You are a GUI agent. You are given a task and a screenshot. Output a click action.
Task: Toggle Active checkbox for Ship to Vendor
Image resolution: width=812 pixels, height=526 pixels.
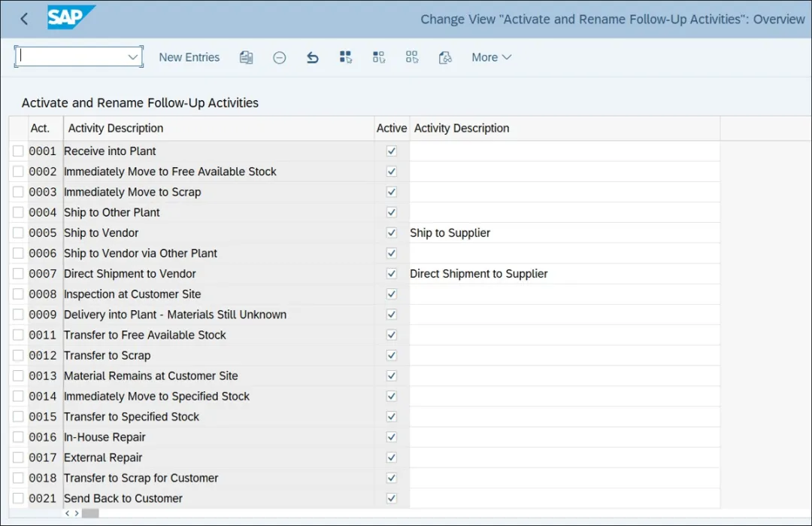coord(391,233)
